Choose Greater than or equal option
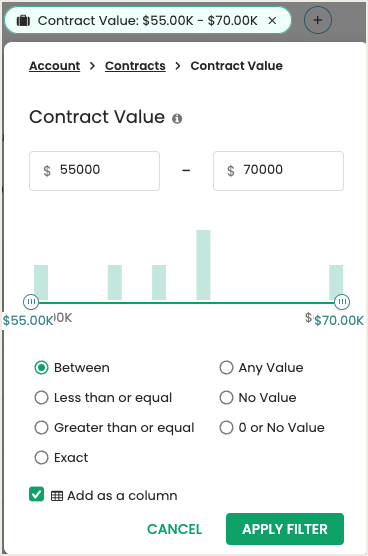Viewport: 368px width, 556px height. pos(41,428)
